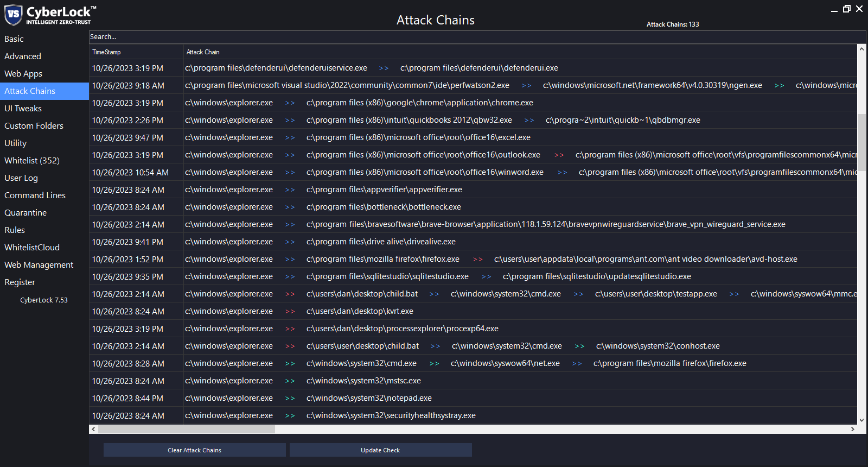Click the horizontal scroll left arrow
Screen dimensions: 868x467
click(93, 429)
